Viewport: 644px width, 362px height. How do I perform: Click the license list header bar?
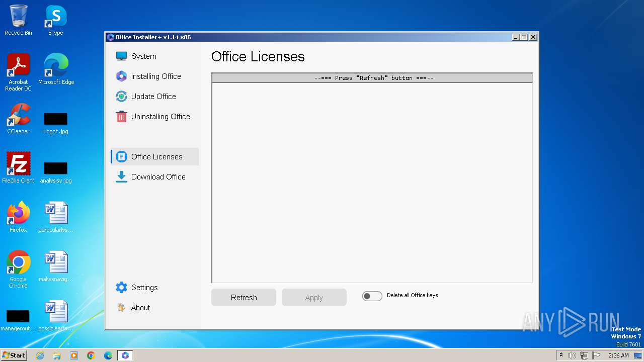(372, 78)
